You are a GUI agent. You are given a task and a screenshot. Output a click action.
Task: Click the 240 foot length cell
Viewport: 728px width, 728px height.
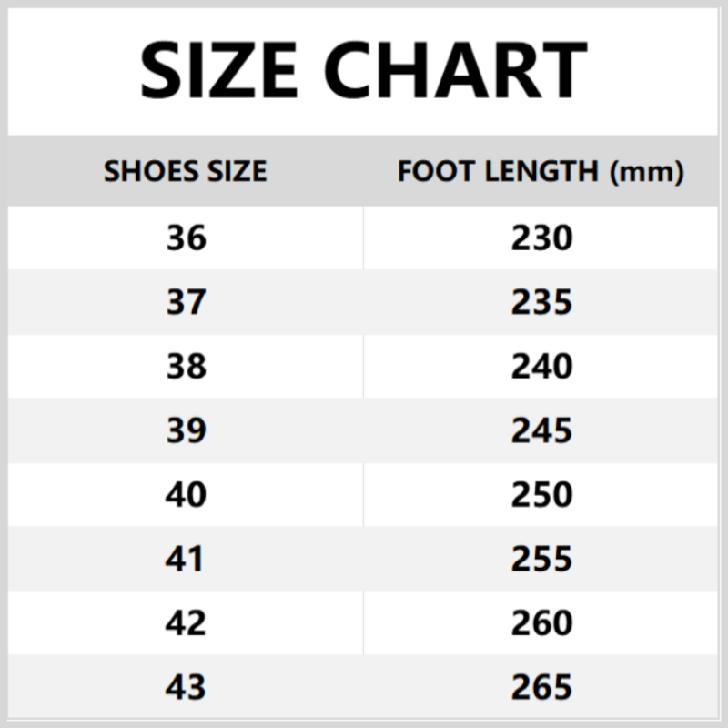tap(541, 367)
